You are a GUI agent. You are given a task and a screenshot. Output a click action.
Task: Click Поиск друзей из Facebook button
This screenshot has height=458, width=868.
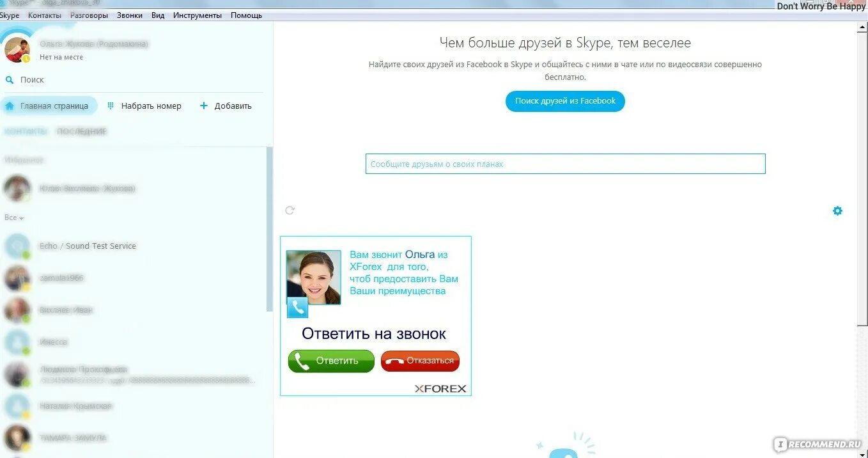[x=565, y=101]
